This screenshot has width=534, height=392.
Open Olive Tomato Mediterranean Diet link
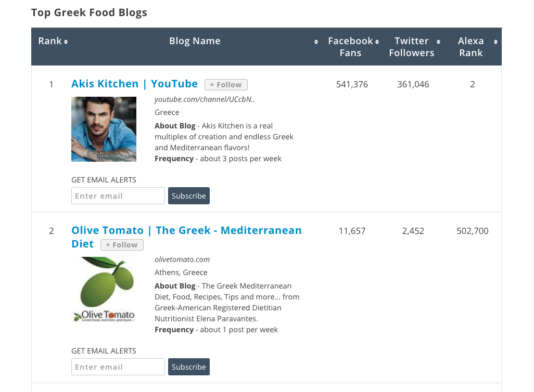186,230
